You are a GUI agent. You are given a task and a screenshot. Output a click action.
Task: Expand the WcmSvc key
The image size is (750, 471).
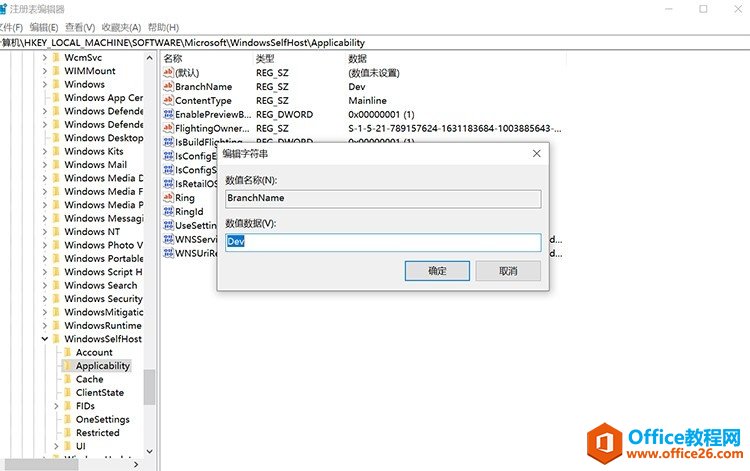pos(44,57)
